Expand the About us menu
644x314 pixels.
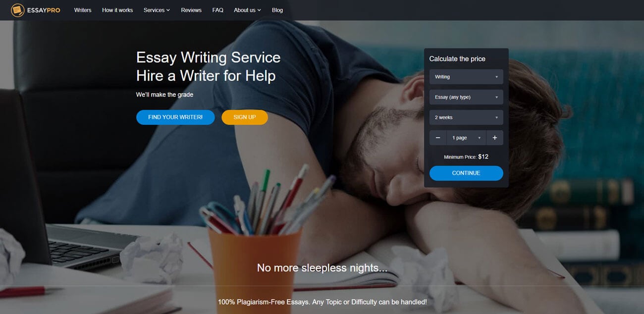[247, 10]
